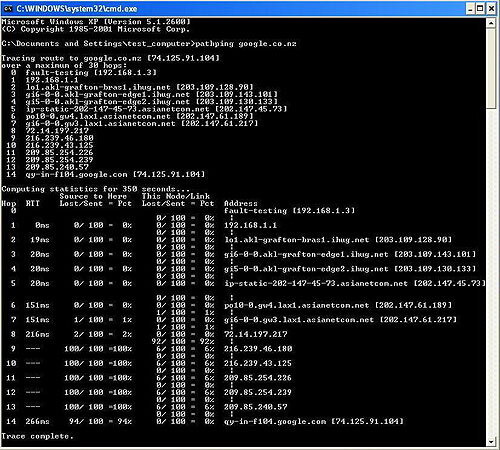The image size is (500, 450).
Task: Click the 'Address' column header
Action: pyautogui.click(x=241, y=203)
